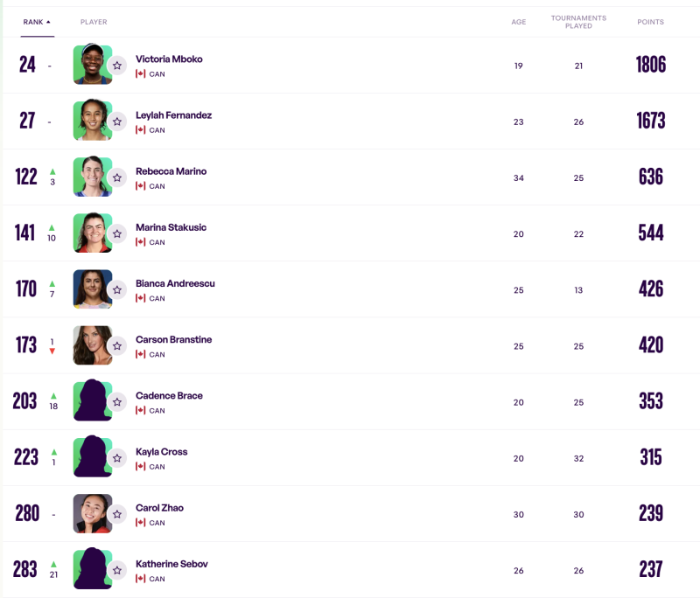Viewport: 700px width, 598px height.
Task: Click Rebecca Marino's headshot thumbnail
Action: 91,177
